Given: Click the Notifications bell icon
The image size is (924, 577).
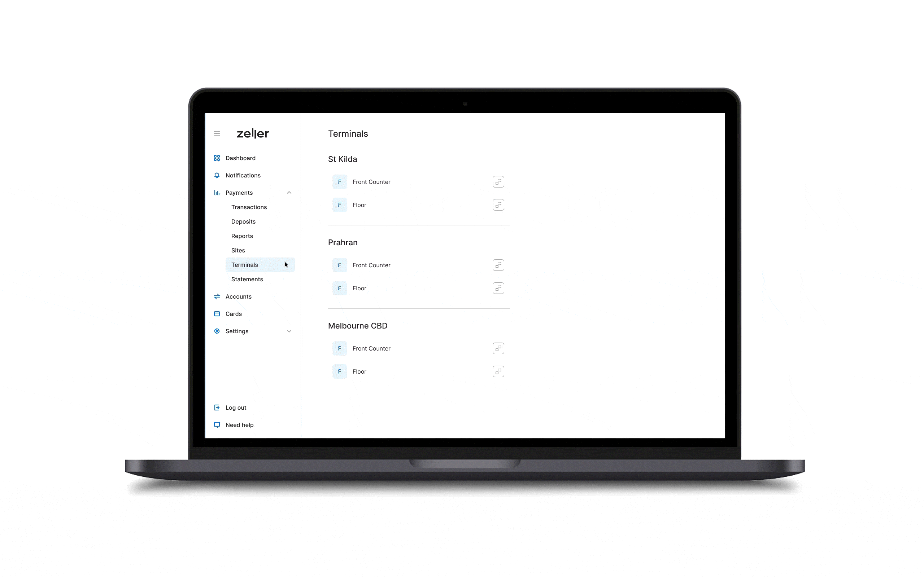Looking at the screenshot, I should (217, 175).
